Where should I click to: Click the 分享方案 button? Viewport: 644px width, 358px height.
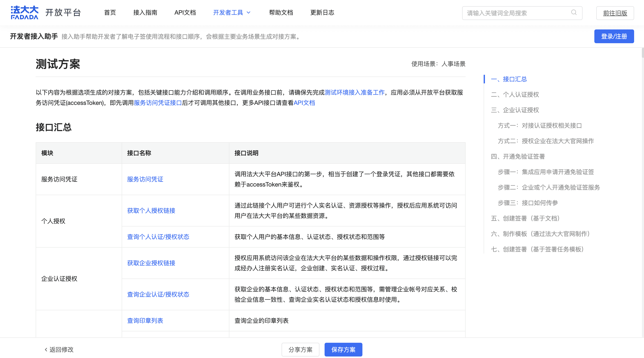point(300,349)
